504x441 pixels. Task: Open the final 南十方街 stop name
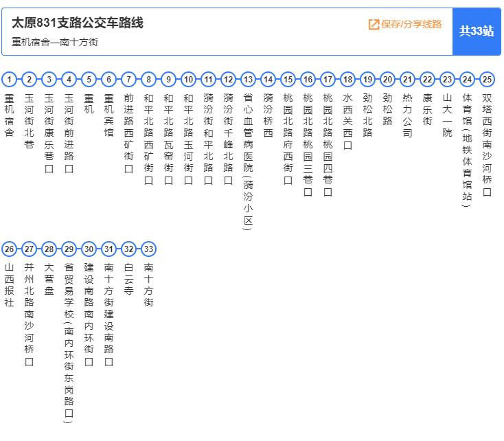click(149, 284)
